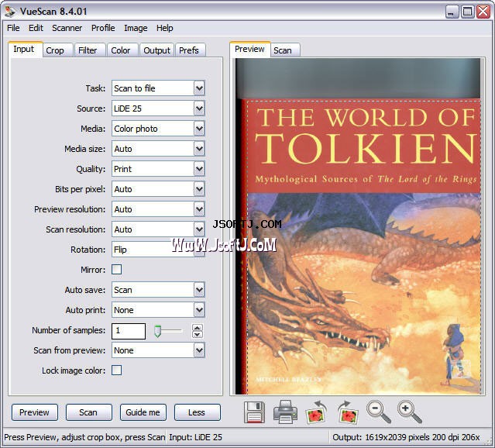This screenshot has width=495, height=448.
Task: Switch to the Scan tab in preview pane
Action: [x=285, y=50]
